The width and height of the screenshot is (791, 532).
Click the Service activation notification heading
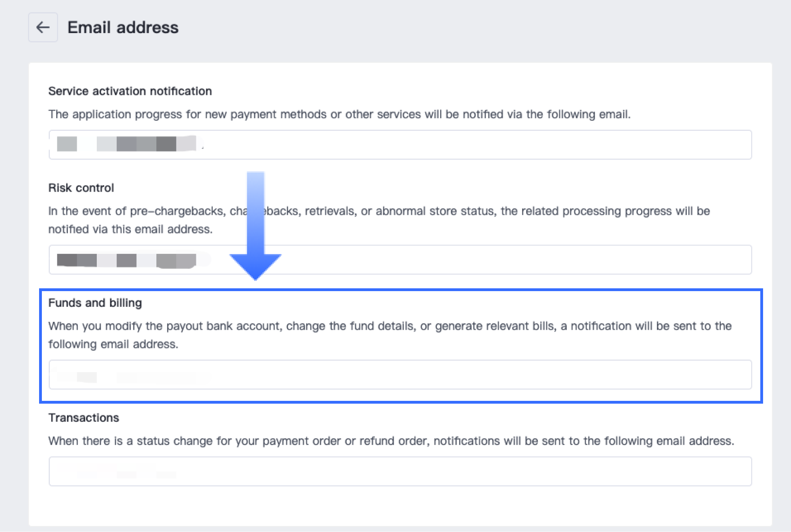point(130,91)
